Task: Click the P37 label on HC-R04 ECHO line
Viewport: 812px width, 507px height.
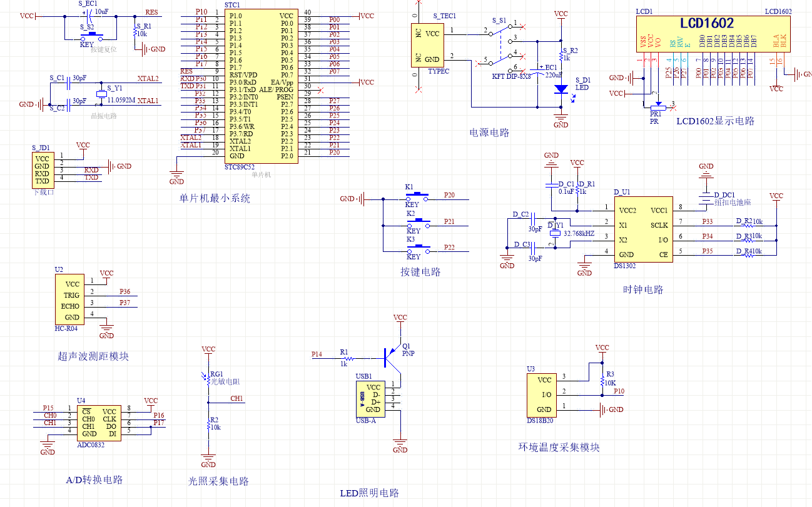Action: coord(125,303)
